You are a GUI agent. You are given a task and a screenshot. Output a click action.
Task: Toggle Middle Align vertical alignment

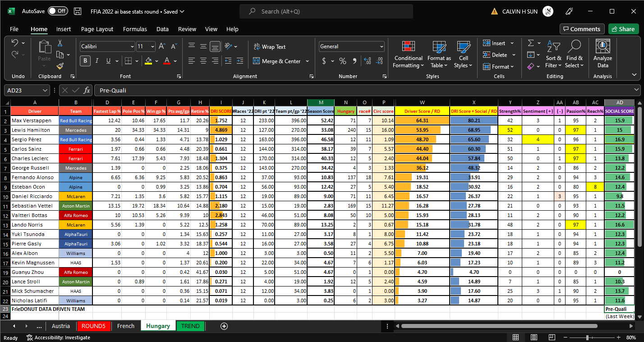pyautogui.click(x=203, y=46)
